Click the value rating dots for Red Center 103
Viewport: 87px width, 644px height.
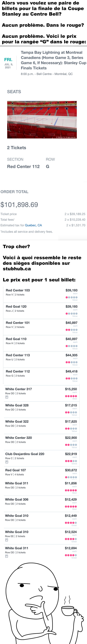pos(71,297)
